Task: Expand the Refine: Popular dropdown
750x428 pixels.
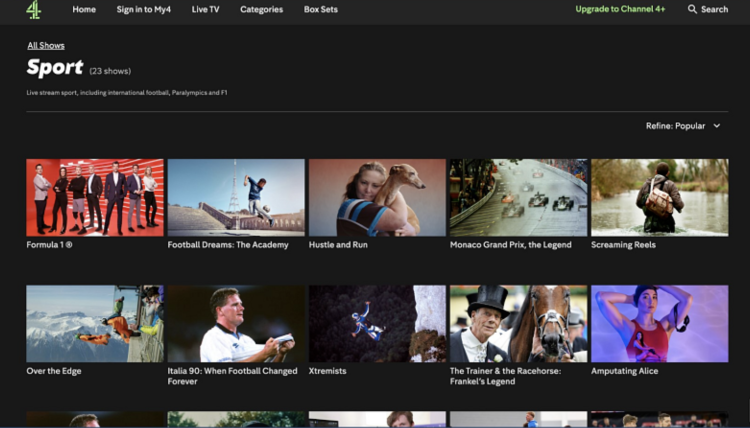Action: (x=683, y=126)
